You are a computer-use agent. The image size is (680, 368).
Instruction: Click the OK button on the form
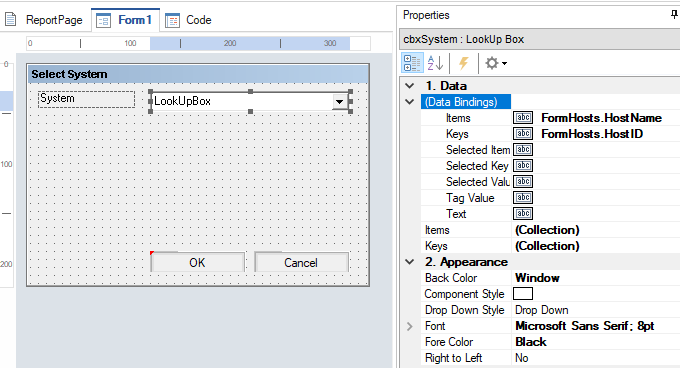tap(197, 262)
